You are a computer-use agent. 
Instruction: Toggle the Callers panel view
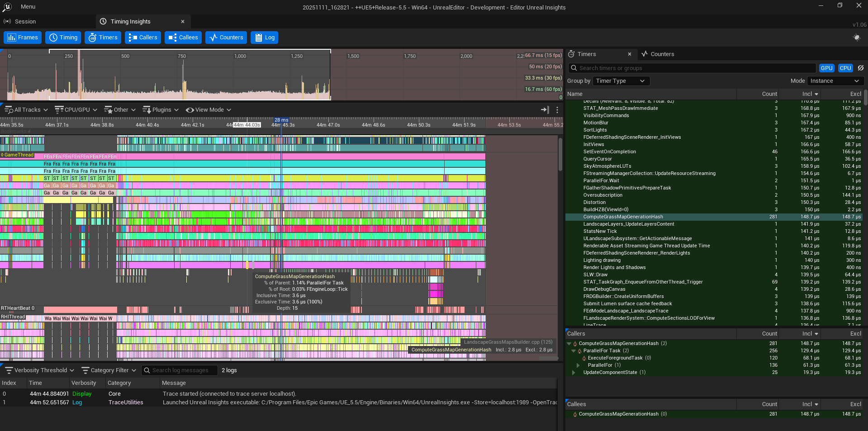[143, 38]
